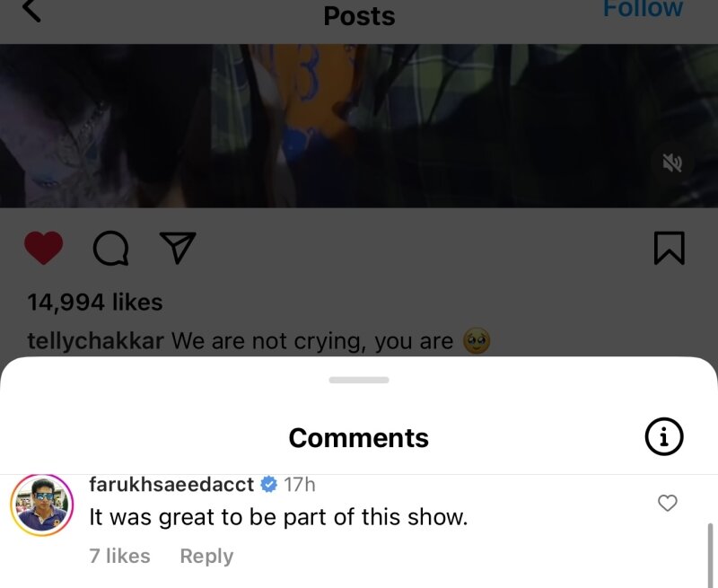Unlike the post with the red heart

point(43,248)
